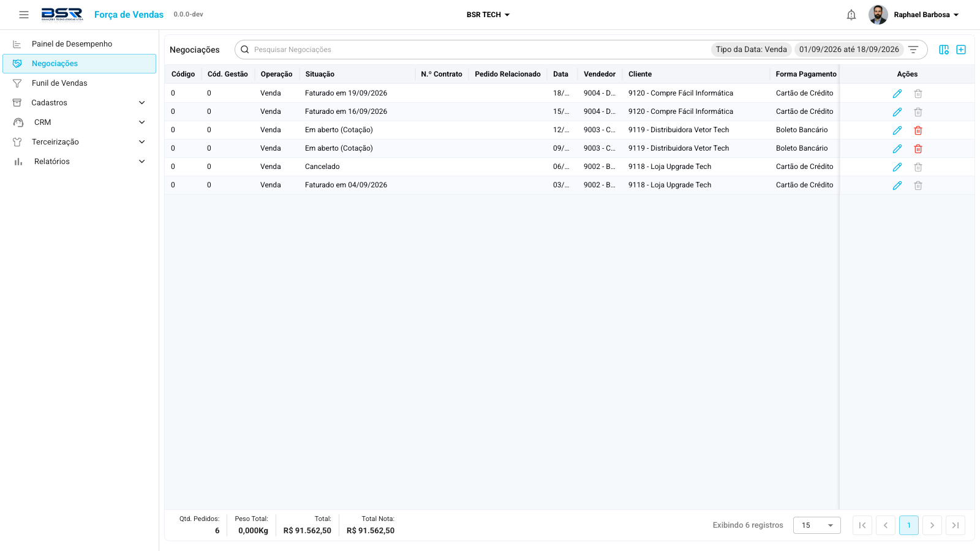980x551 pixels.
Task: Click Raphael Barbosa's profile avatar
Action: [x=878, y=15]
